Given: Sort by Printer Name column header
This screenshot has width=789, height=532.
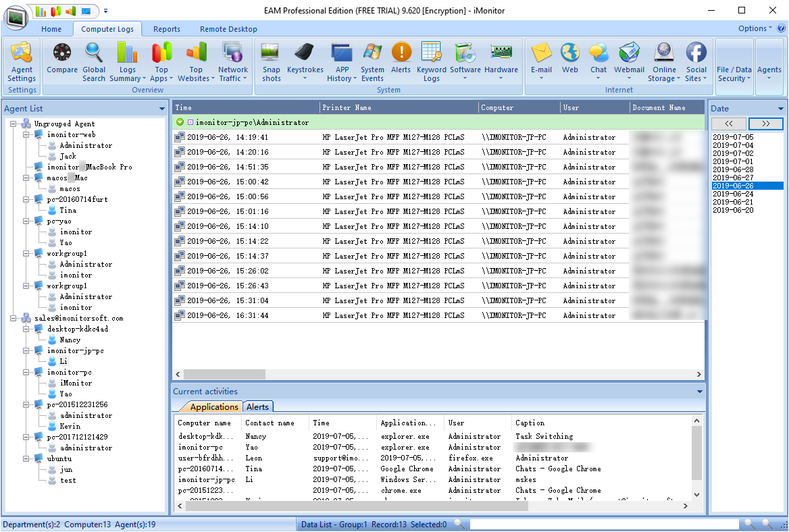Looking at the screenshot, I should [399, 107].
